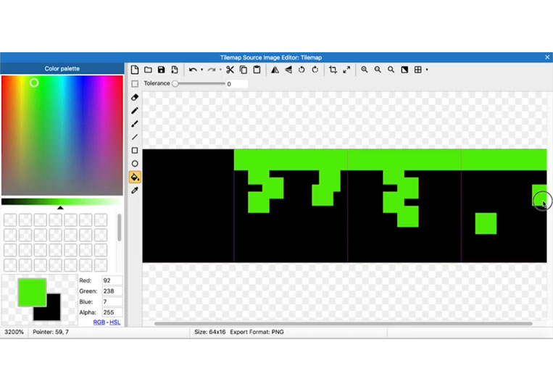This screenshot has height=392, width=553.
Task: Tick the checkbox left of Tolerance
Action: [x=135, y=83]
